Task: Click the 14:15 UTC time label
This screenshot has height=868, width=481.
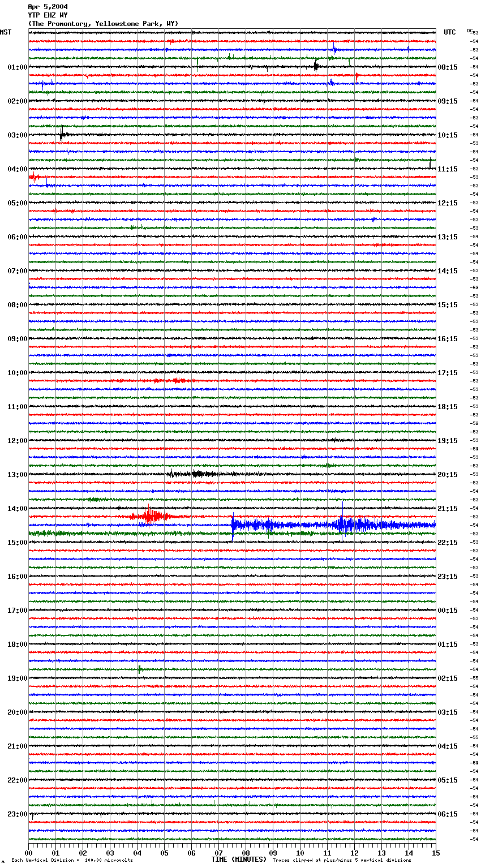Action: click(448, 271)
